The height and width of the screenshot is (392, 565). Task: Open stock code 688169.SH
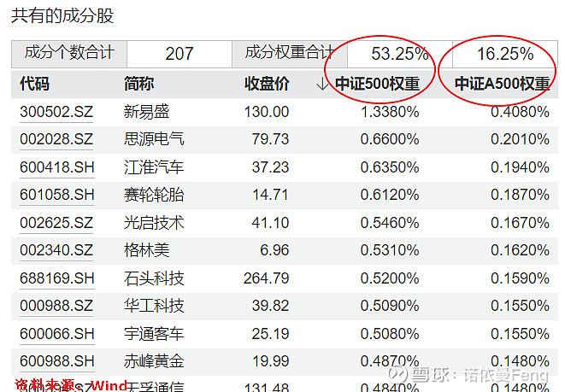point(57,278)
